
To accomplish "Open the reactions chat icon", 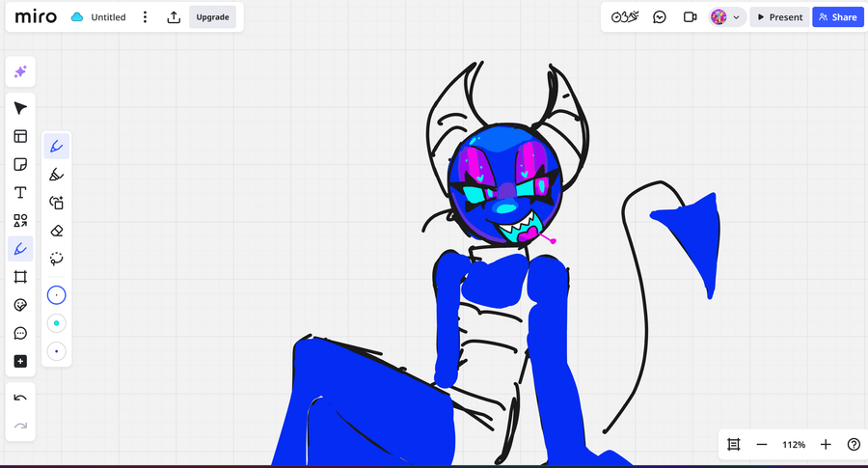I will coord(660,17).
